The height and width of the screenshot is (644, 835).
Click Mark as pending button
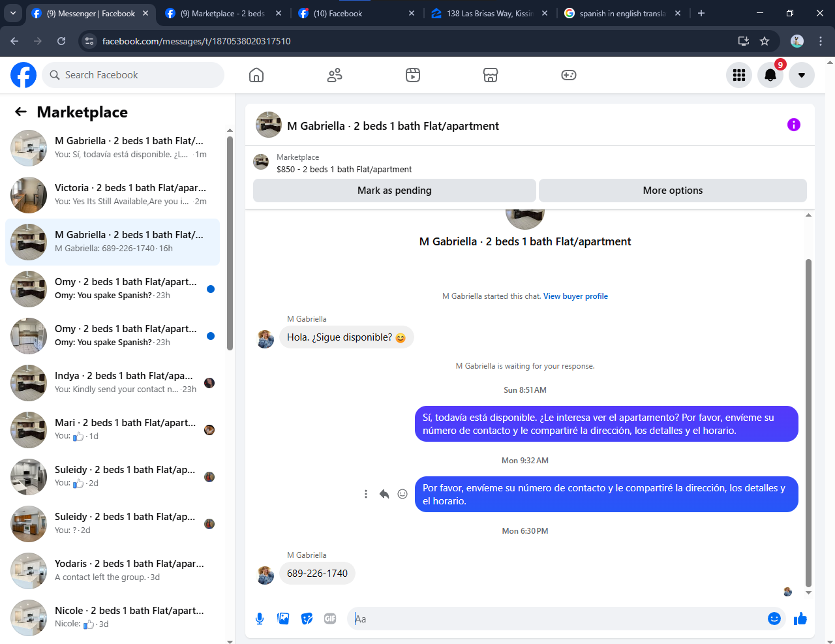click(x=395, y=191)
